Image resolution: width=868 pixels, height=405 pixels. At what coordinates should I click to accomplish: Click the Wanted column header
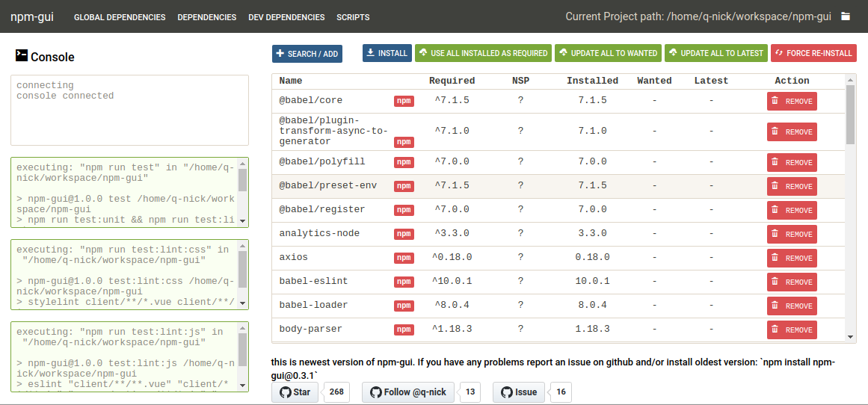654,81
